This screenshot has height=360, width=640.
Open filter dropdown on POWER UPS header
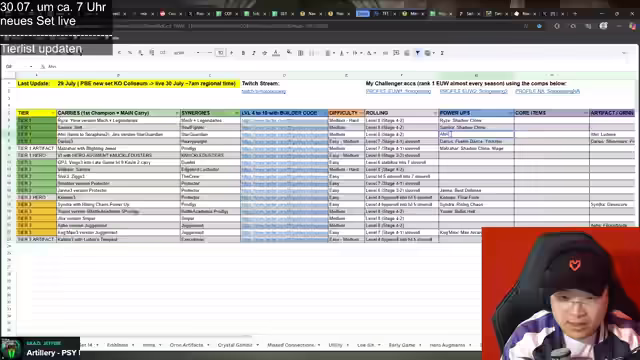pos(511,113)
